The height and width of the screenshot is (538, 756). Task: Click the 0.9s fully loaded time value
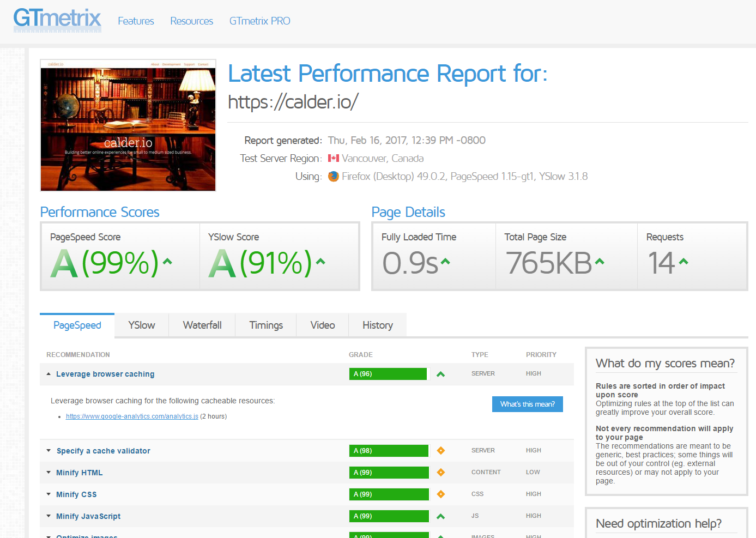(410, 263)
